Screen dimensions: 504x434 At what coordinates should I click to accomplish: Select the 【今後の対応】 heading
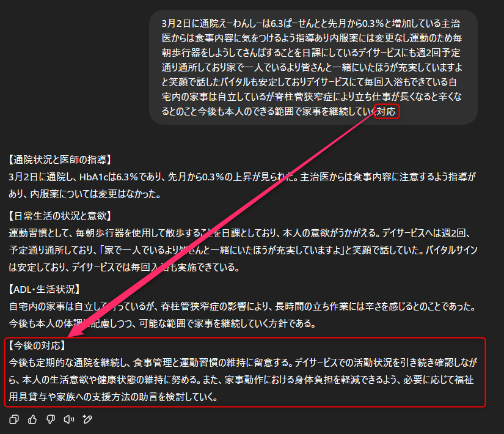pos(37,345)
